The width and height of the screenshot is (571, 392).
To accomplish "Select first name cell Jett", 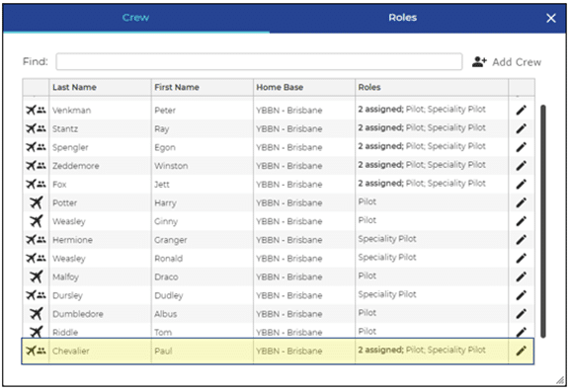I will (203, 185).
